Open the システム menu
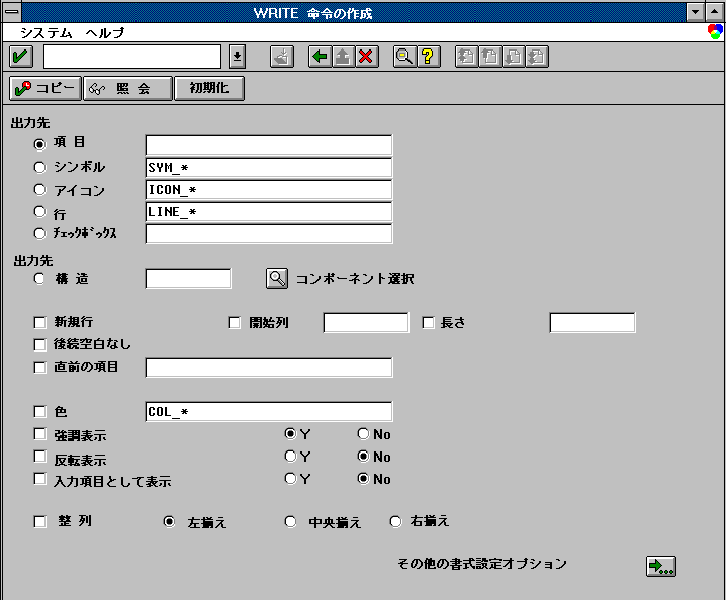Viewport: 726px width, 602px height. 46,33
